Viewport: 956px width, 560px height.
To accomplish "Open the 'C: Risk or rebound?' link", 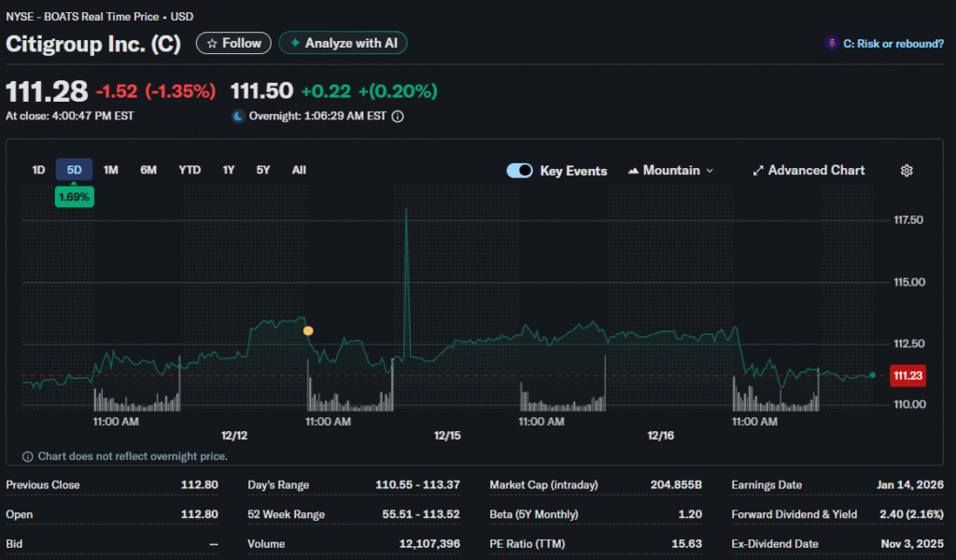I will point(893,43).
